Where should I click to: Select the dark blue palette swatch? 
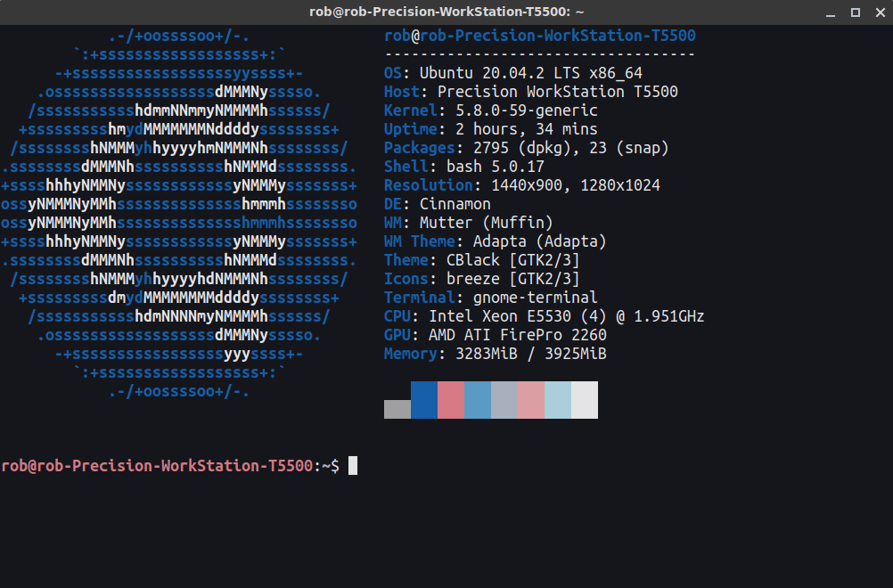(x=424, y=400)
